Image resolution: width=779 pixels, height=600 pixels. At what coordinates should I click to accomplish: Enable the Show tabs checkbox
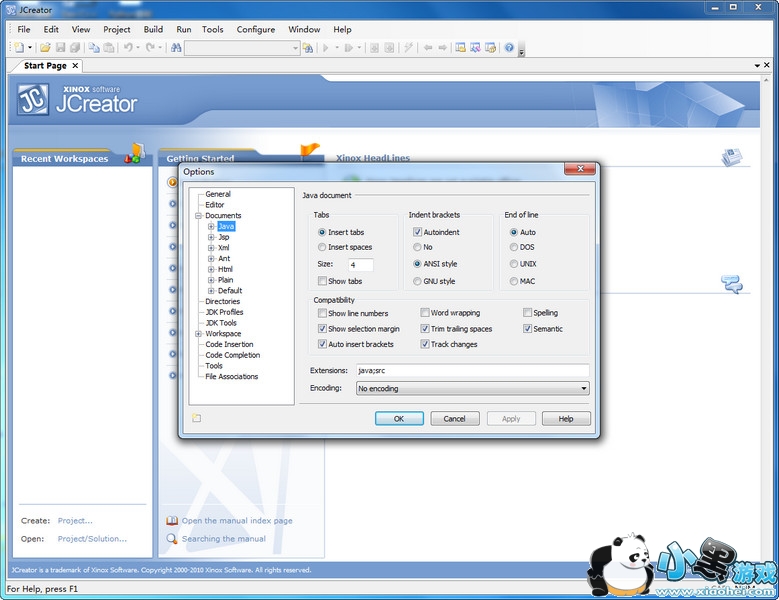pos(322,281)
